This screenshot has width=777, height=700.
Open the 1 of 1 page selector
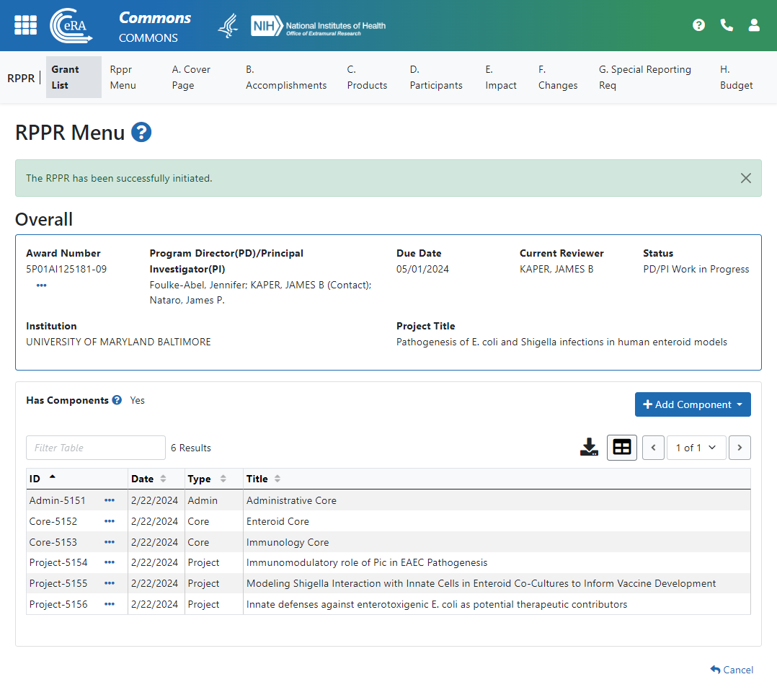[x=695, y=448]
